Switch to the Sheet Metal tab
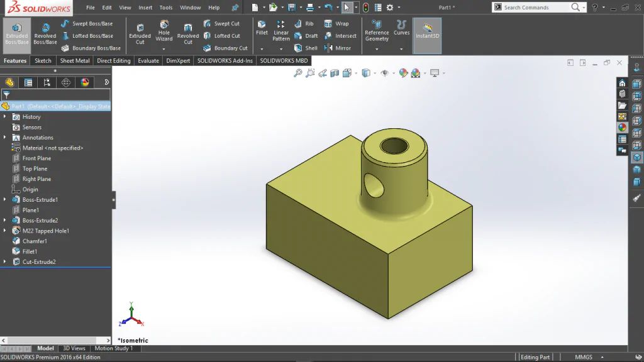Viewport: 644px width, 362px height. click(x=75, y=61)
